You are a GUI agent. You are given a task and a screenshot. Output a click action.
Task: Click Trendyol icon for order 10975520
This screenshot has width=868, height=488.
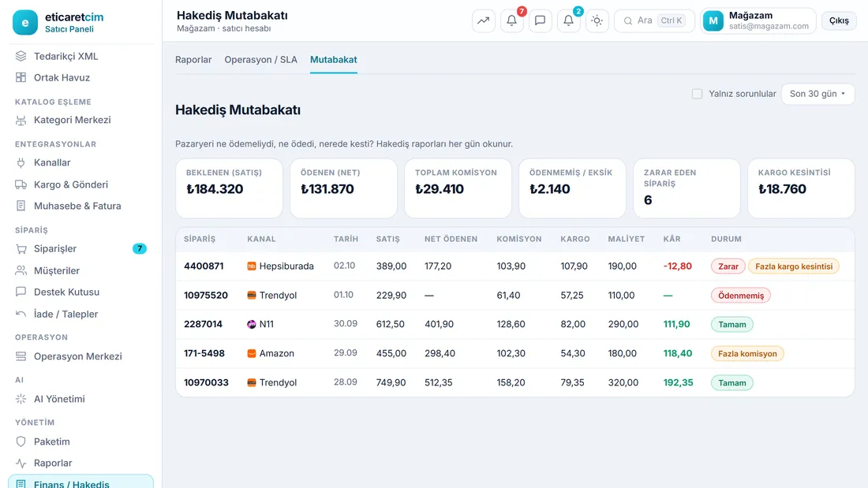(251, 296)
